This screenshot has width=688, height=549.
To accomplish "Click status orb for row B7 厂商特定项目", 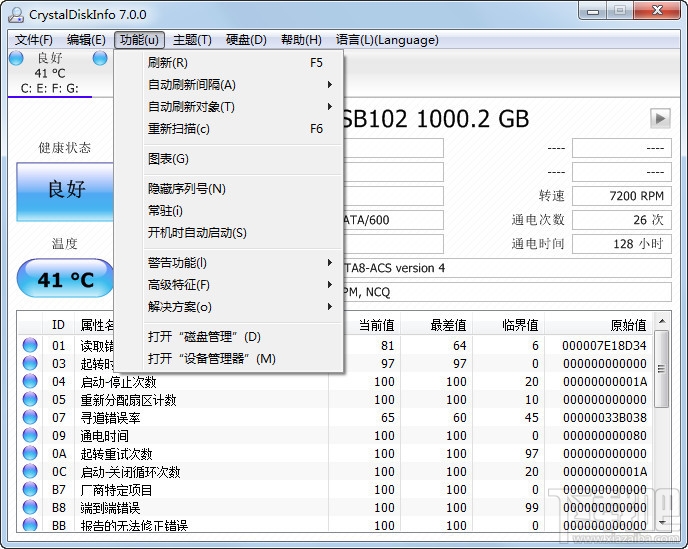I will 30,489.
